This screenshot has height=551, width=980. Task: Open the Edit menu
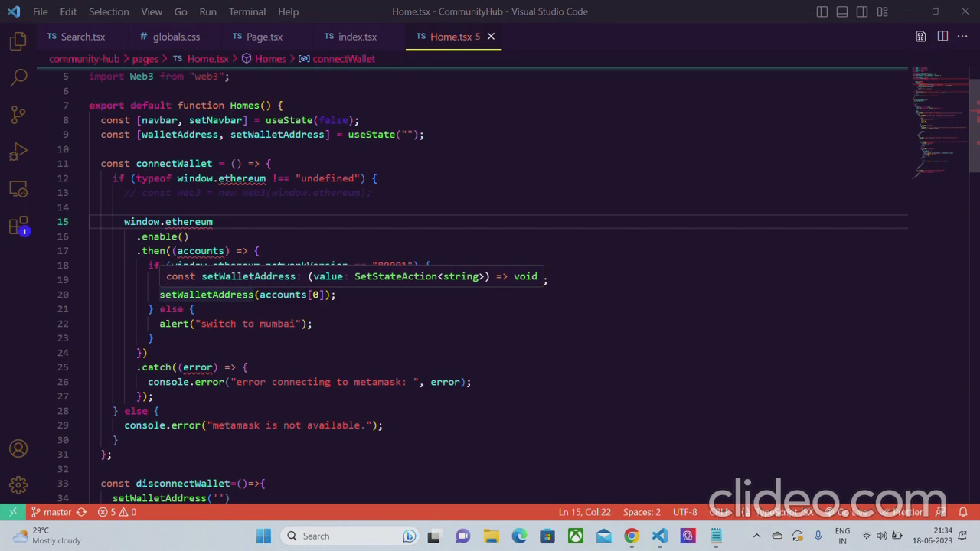[68, 11]
